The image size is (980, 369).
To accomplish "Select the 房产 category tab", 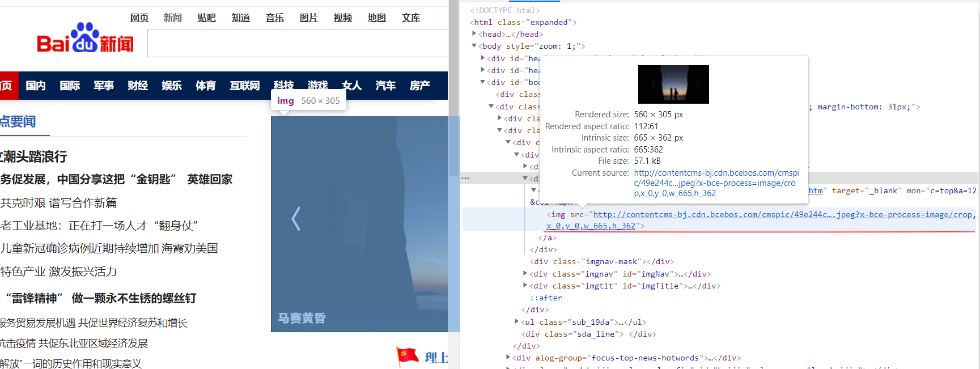I will click(x=419, y=86).
